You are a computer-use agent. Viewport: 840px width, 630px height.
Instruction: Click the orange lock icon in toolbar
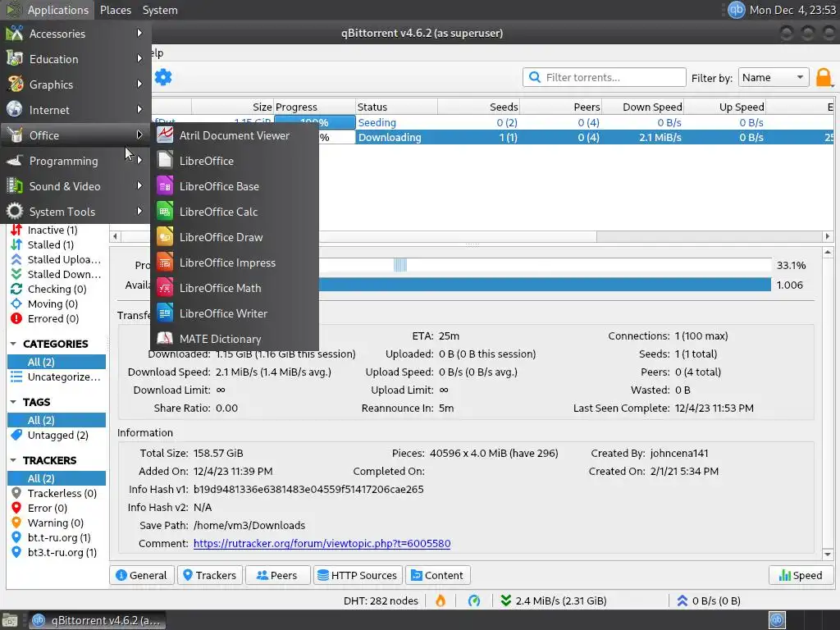pos(824,78)
